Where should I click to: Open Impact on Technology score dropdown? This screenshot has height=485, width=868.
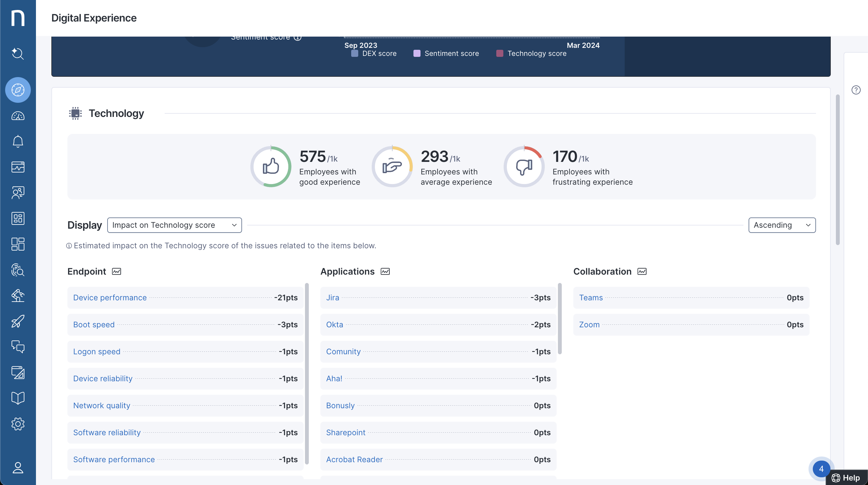coord(174,225)
